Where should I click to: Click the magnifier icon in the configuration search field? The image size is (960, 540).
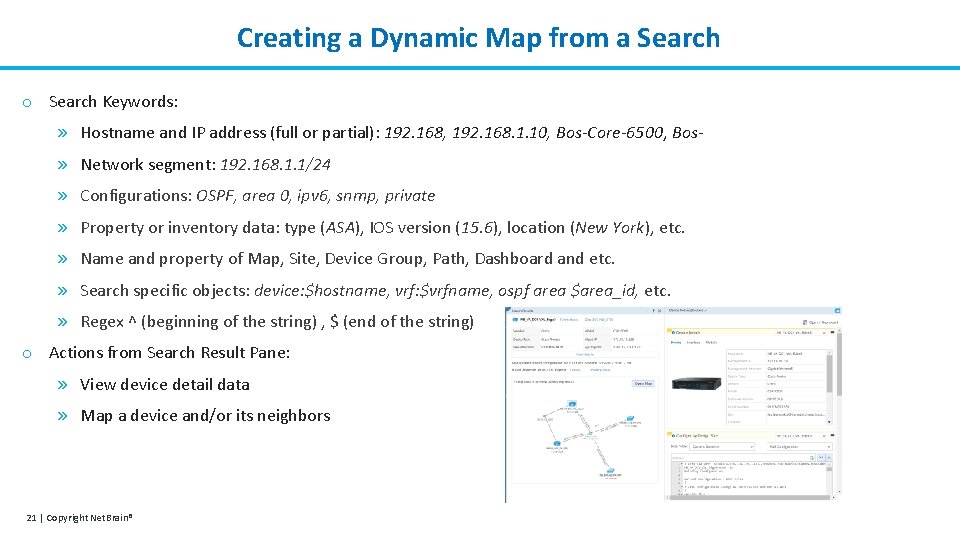[812, 457]
